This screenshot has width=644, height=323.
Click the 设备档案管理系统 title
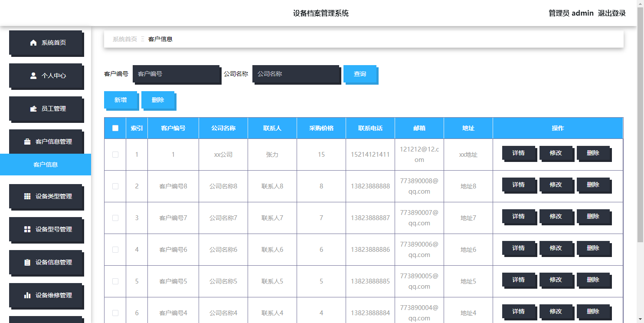(x=321, y=13)
